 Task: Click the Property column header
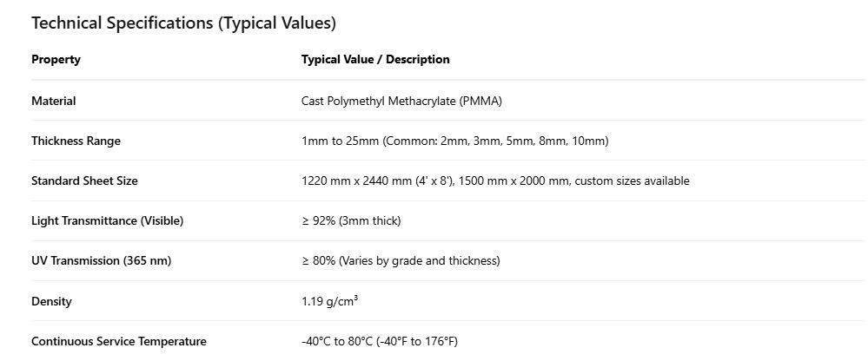[x=56, y=60]
